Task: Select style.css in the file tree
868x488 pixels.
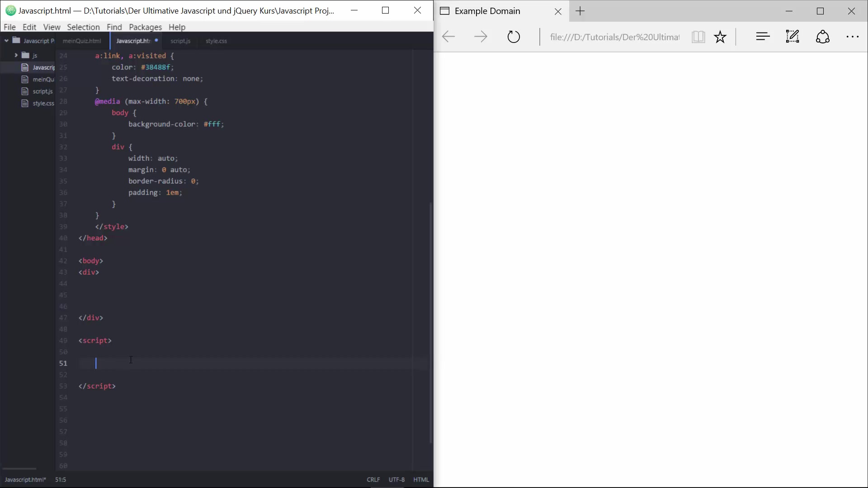Action: pyautogui.click(x=43, y=103)
